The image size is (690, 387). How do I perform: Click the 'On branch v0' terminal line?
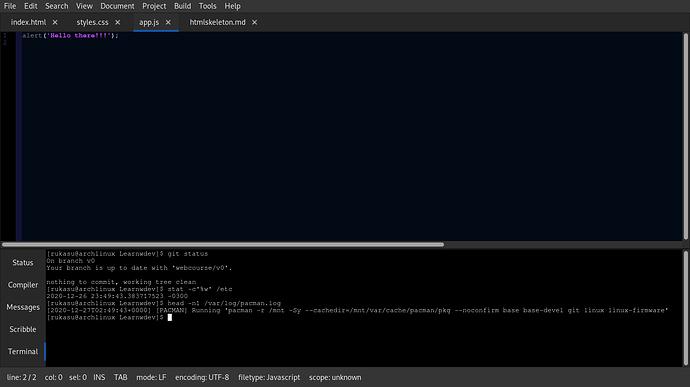(70, 261)
